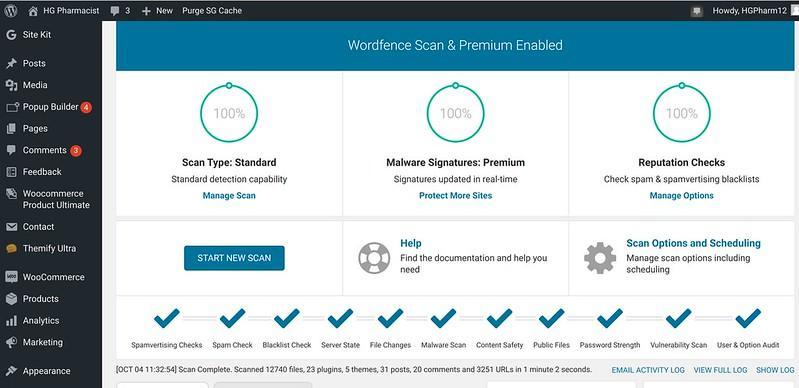The image size is (799, 388).
Task: Click the Scan Type 100% progress circle
Action: 229,113
